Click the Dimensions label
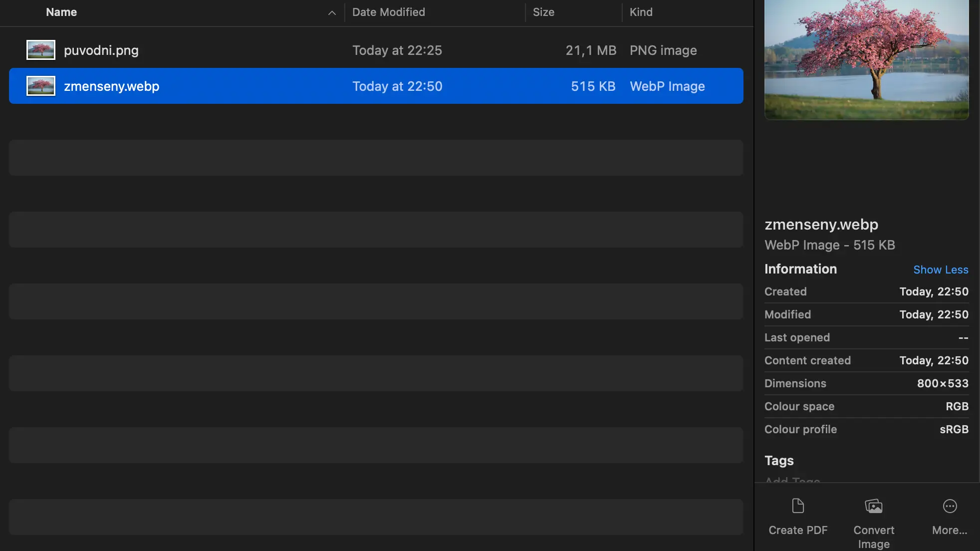Screen dimensions: 980x551 point(795,383)
